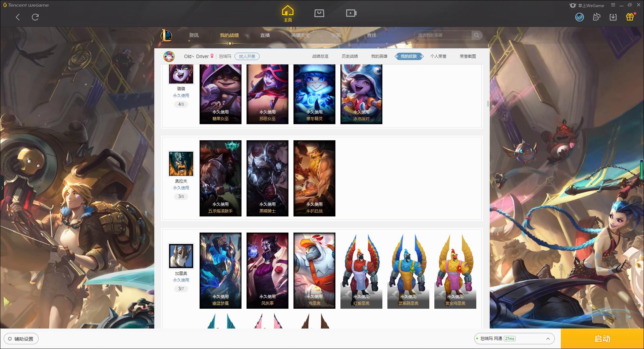Click the 璐璐 champion portrait
This screenshot has height=349, width=644.
click(181, 74)
